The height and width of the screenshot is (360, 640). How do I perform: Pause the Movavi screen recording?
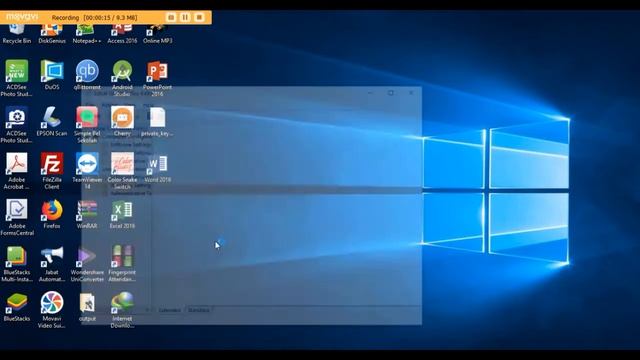185,17
